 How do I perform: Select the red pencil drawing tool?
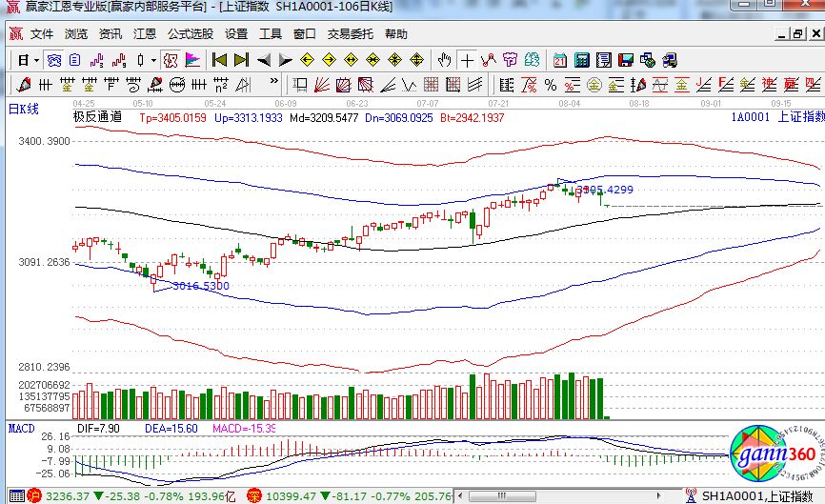[x=24, y=84]
